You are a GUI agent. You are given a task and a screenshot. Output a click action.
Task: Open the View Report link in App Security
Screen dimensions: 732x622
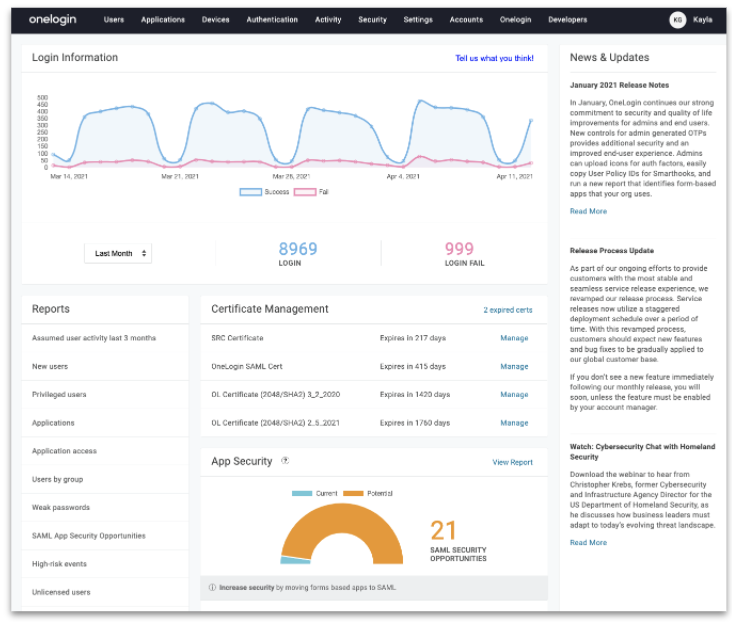click(x=512, y=462)
